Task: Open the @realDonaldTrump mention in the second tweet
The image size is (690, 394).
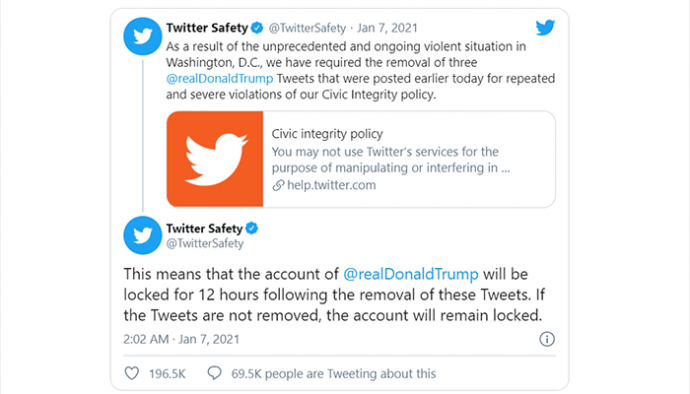Action: click(411, 274)
